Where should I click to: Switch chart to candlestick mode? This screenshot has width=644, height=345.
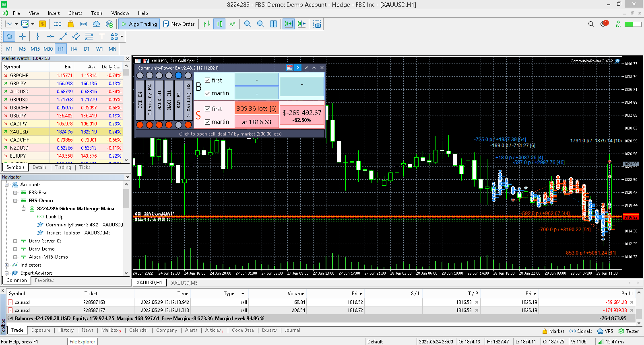pos(219,24)
